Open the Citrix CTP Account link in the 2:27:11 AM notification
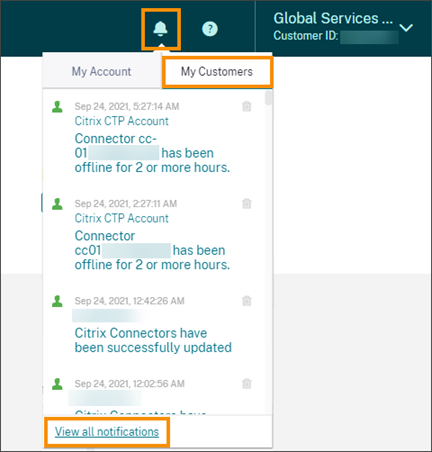 point(122,218)
